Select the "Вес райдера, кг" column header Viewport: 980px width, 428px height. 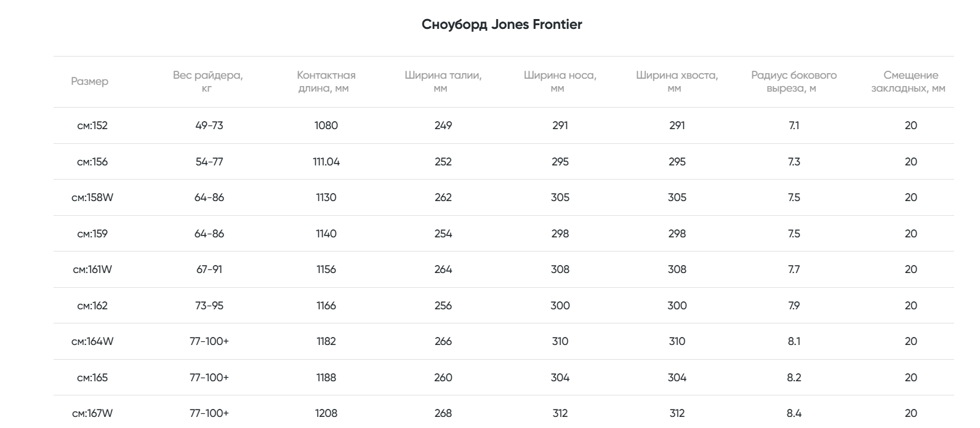coord(208,82)
